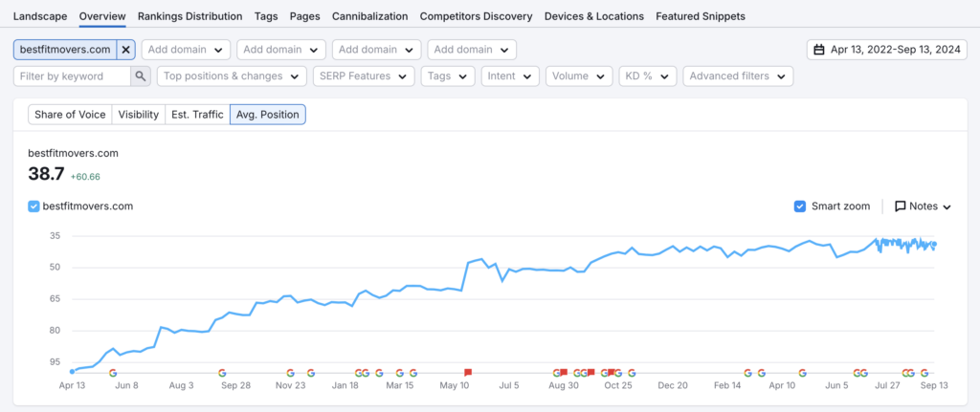The width and height of the screenshot is (980, 412).
Task: Click the keyword search magnifier icon
Action: [x=141, y=76]
